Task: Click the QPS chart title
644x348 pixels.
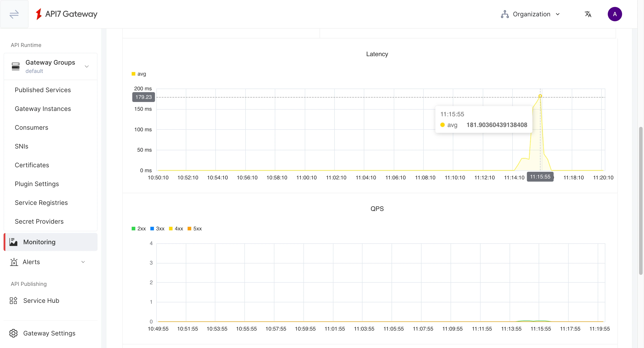Action: (x=377, y=209)
